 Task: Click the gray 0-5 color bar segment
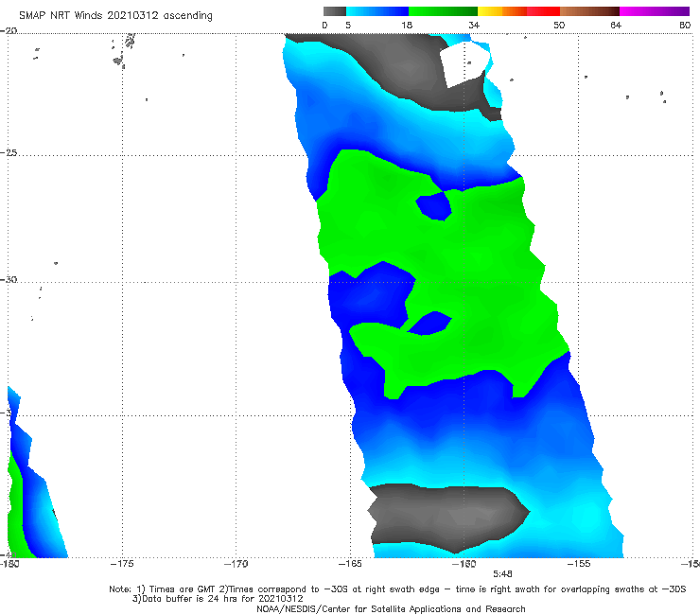click(335, 11)
